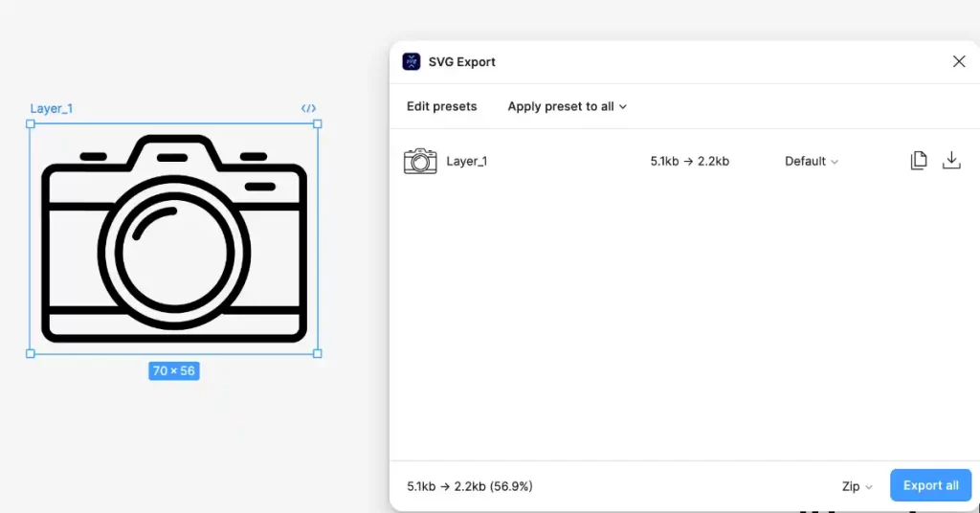Click top-right selection handle of camera frame

[x=318, y=124]
